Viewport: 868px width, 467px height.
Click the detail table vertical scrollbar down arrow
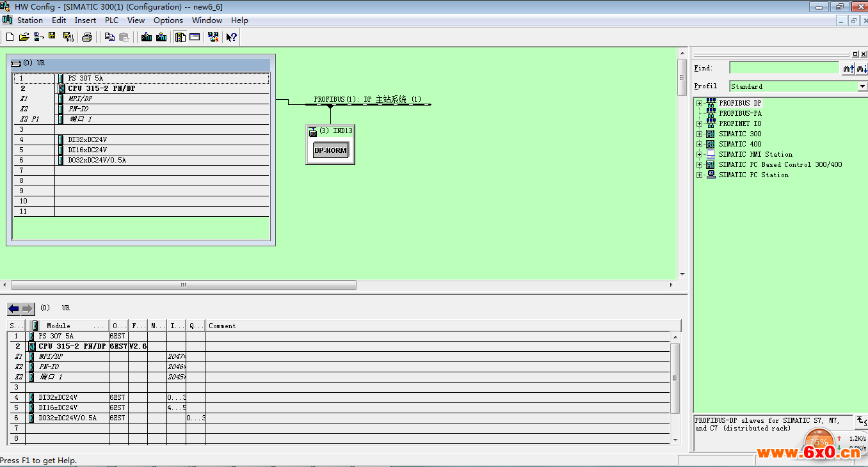point(675,440)
